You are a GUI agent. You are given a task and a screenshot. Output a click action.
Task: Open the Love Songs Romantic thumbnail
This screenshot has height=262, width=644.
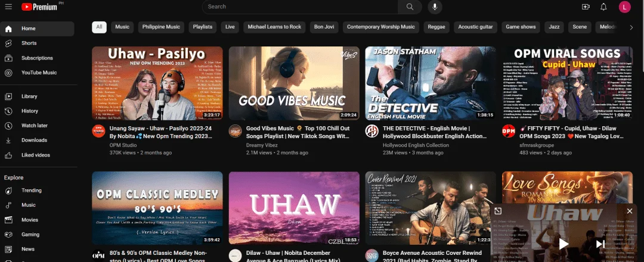click(x=567, y=188)
